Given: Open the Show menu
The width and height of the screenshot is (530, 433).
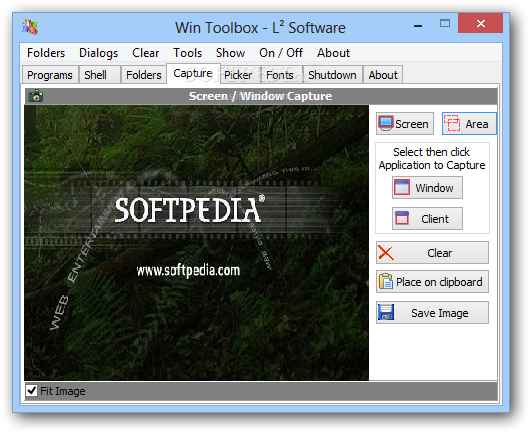Looking at the screenshot, I should click(230, 53).
